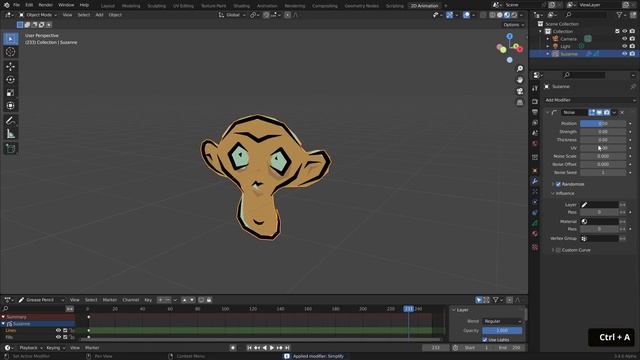Adjust the Strength value slider
The width and height of the screenshot is (640, 360).
tap(602, 131)
